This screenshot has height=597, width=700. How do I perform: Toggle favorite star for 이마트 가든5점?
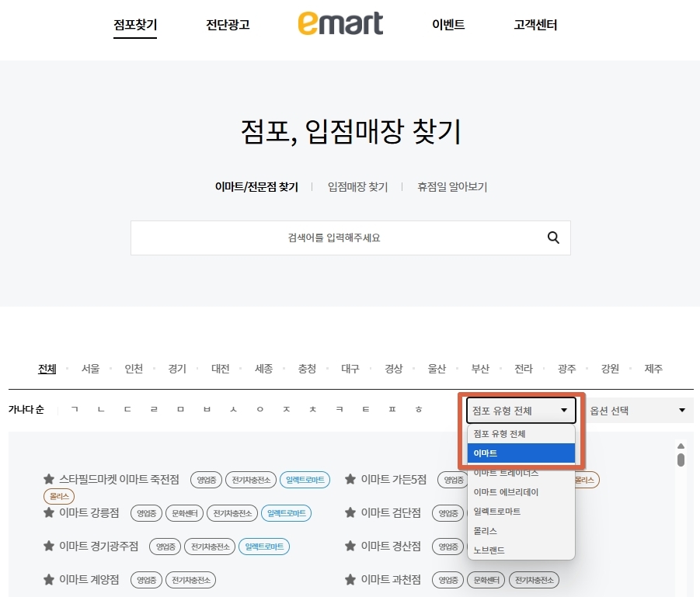350,479
